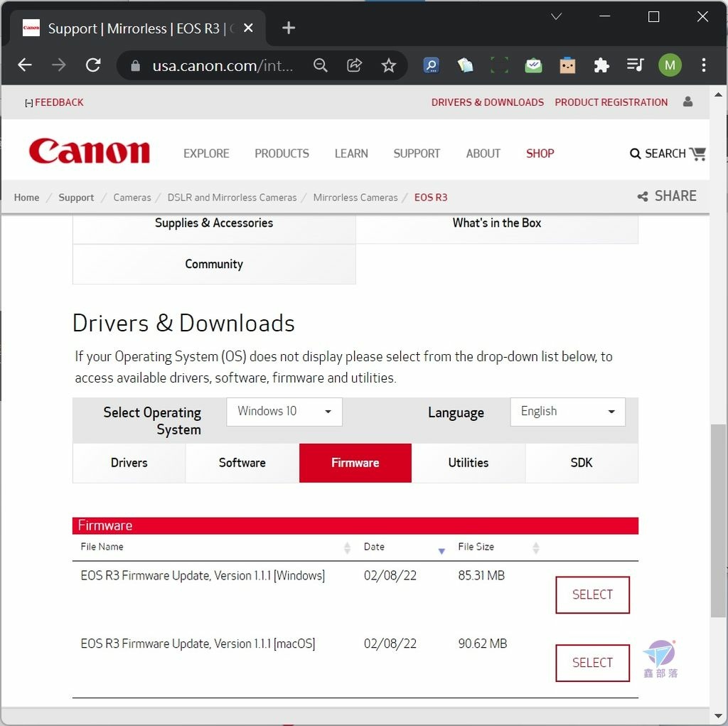This screenshot has height=726, width=728.
Task: Reload the Canon support page
Action: tap(93, 65)
